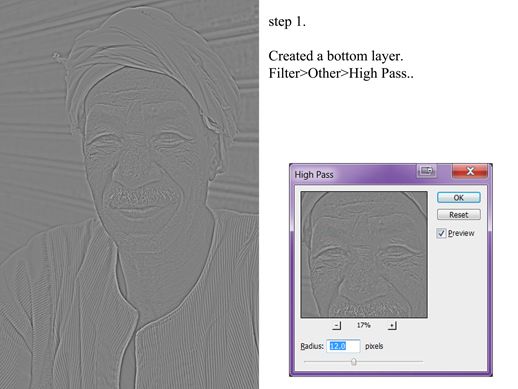Image resolution: width=518 pixels, height=389 pixels.
Task: Click the 'Created a bottom layer.' text
Action: point(336,56)
